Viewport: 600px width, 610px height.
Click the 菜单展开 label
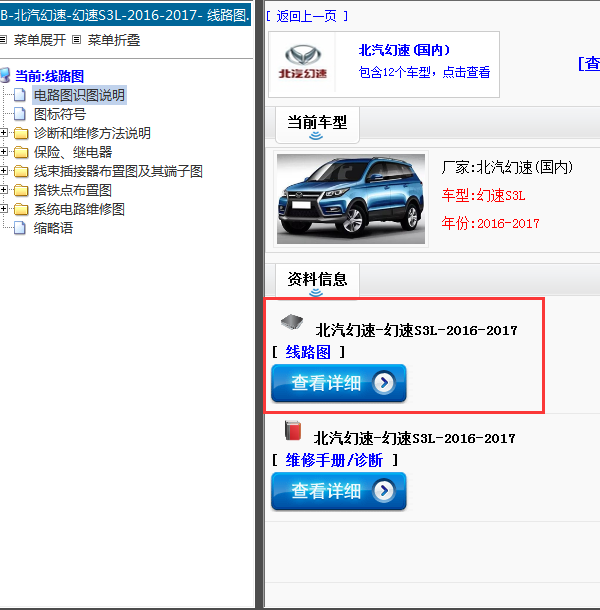[40, 40]
